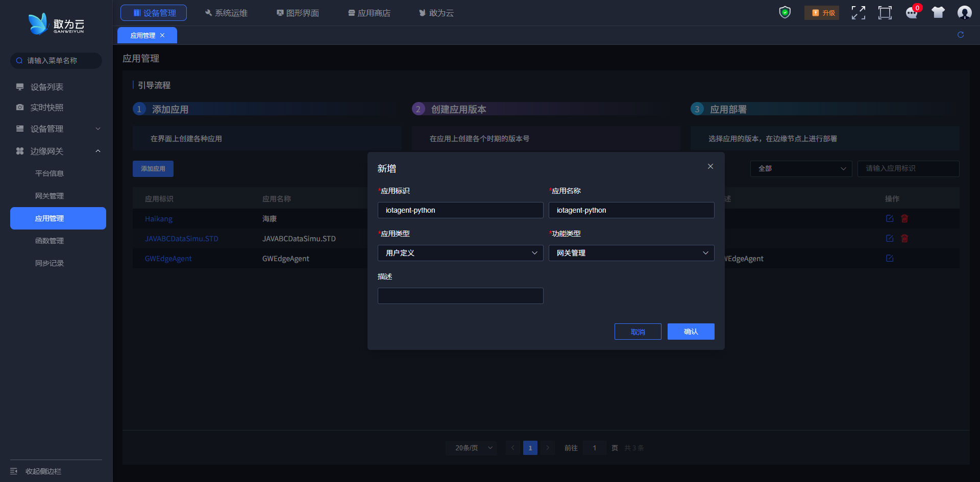Click step 1 添加应用 heading
Viewport: 980px width, 482px height.
[170, 109]
